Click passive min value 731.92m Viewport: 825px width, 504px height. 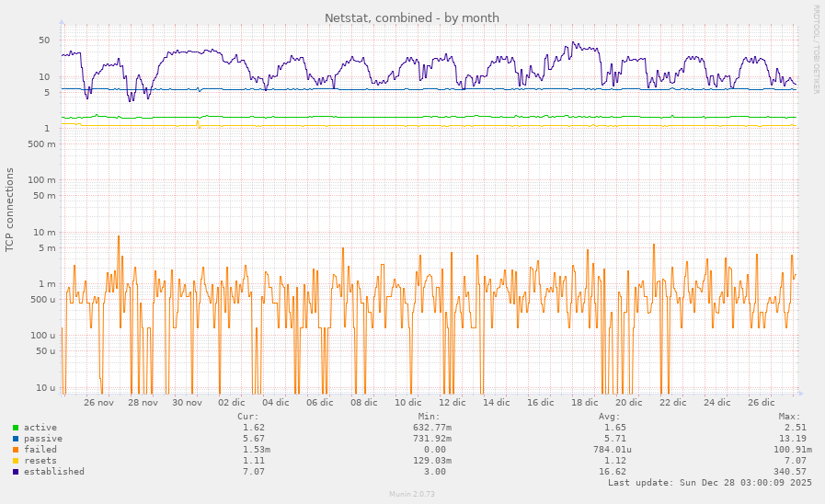tap(432, 439)
